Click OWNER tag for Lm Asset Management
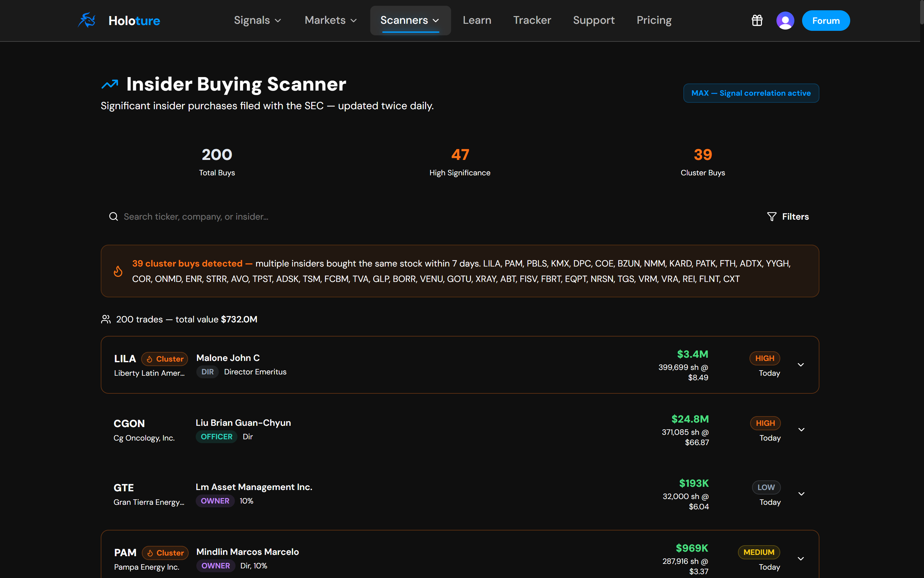Screen dimensions: 924x578 215,501
